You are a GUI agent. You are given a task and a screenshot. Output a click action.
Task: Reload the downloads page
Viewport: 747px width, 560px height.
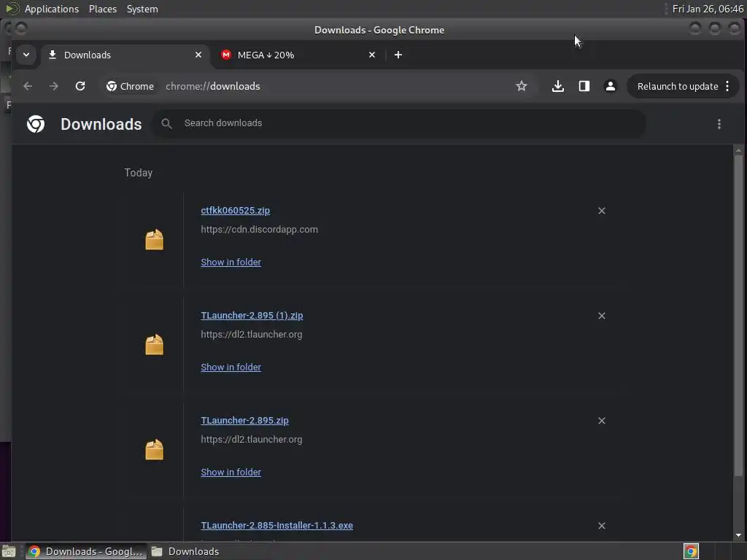click(80, 86)
